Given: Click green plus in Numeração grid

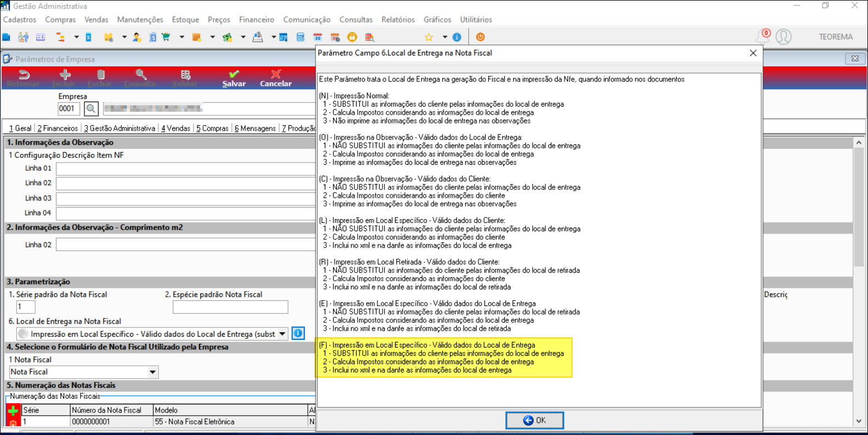Looking at the screenshot, I should pyautogui.click(x=13, y=411).
